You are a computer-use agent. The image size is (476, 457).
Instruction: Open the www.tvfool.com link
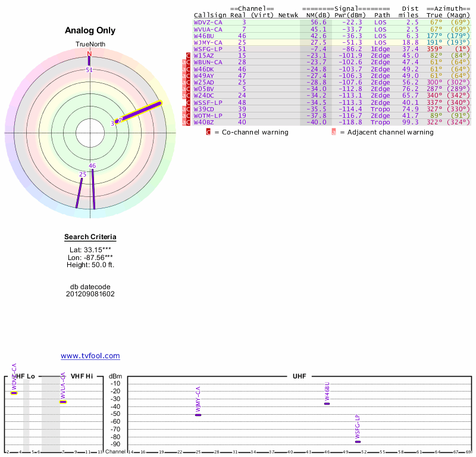[90, 356]
